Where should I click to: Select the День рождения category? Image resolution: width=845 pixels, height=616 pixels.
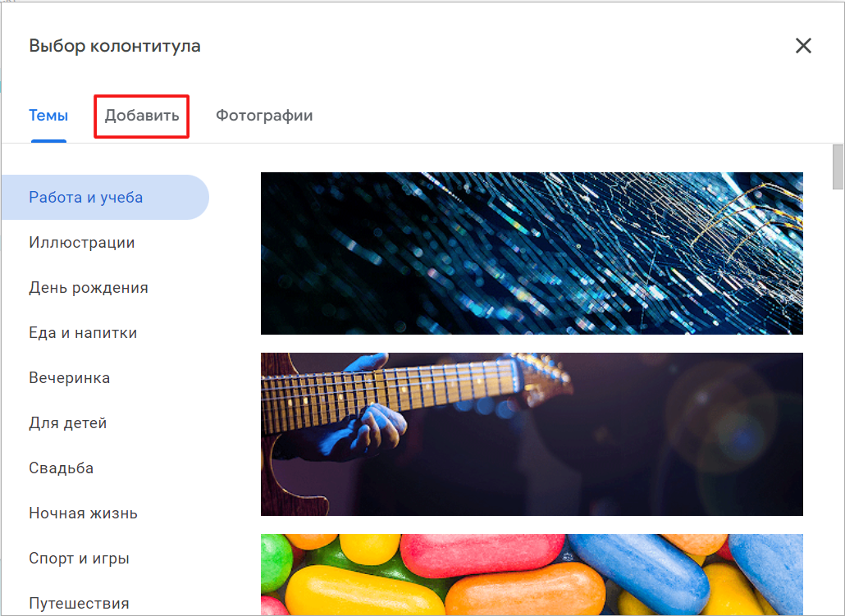click(89, 287)
